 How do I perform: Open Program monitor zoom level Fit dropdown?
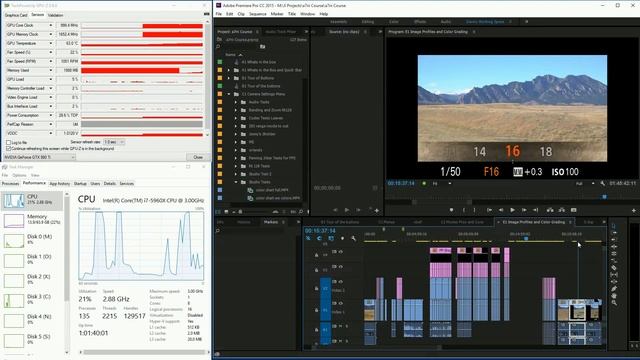(442, 184)
